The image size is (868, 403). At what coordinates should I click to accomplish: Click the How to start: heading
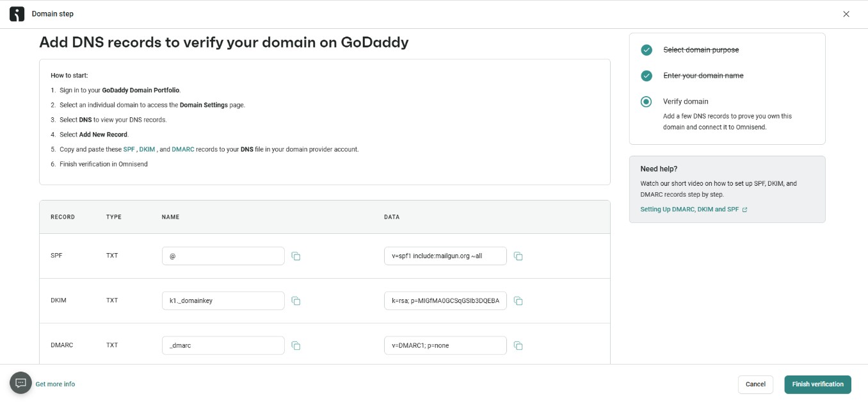(69, 76)
